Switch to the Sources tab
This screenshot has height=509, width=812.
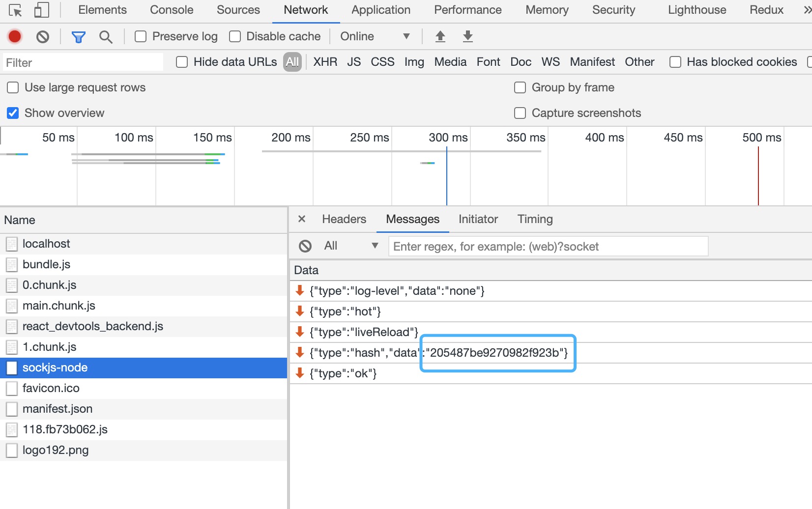tap(238, 10)
